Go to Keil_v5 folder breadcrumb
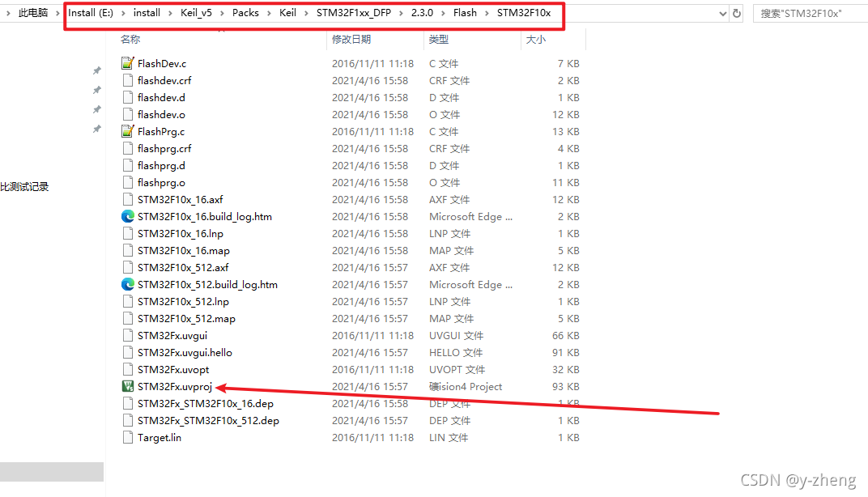This screenshot has width=868, height=497. point(196,13)
